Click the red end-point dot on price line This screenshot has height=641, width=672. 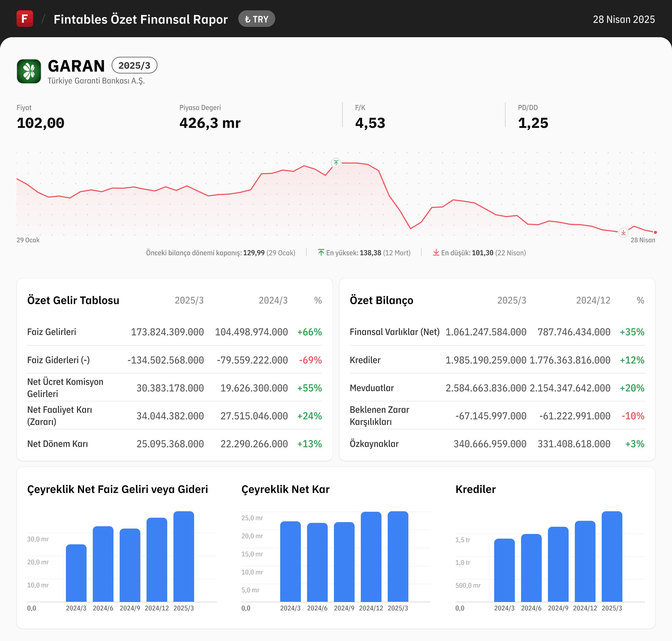point(655,232)
